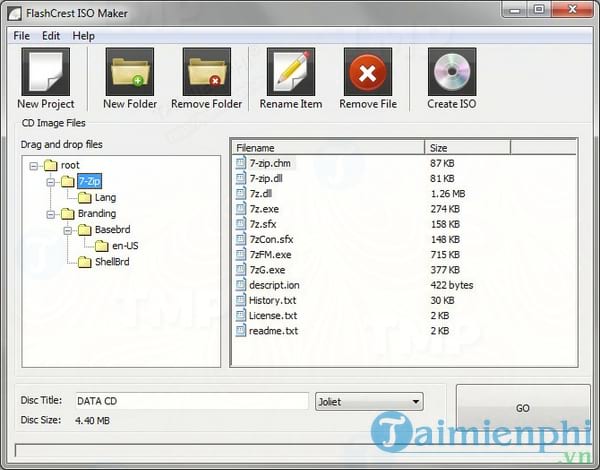Screen dimensions: 600x470
Task: Click the file icon of 7-zip.chm
Action: [x=240, y=163]
